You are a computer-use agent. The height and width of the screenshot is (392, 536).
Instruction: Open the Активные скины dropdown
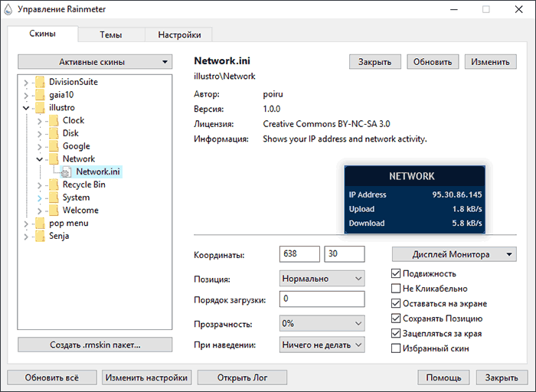pos(95,62)
